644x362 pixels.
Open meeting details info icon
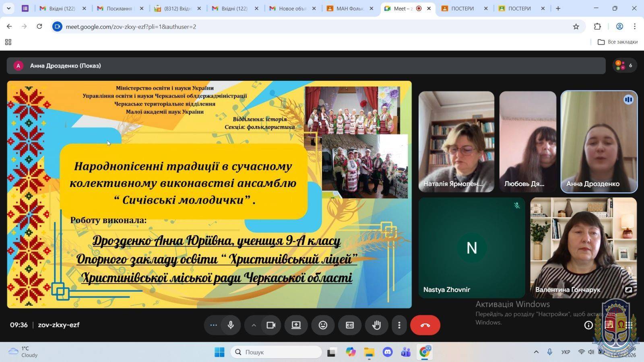[x=588, y=325]
